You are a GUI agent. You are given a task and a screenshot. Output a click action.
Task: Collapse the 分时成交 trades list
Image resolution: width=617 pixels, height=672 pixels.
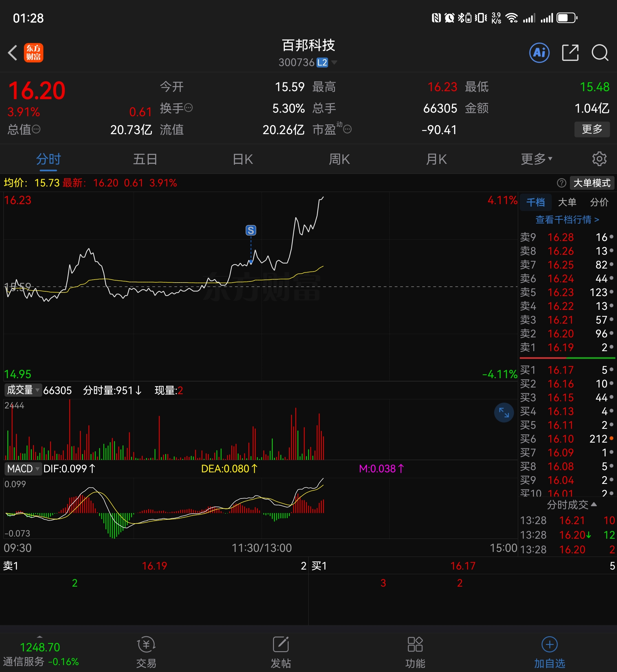pos(571,505)
